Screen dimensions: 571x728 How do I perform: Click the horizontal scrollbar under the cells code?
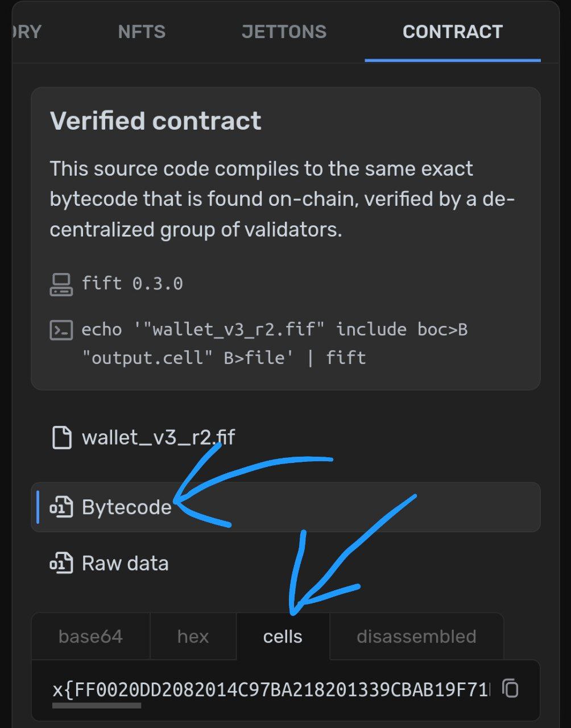97,706
